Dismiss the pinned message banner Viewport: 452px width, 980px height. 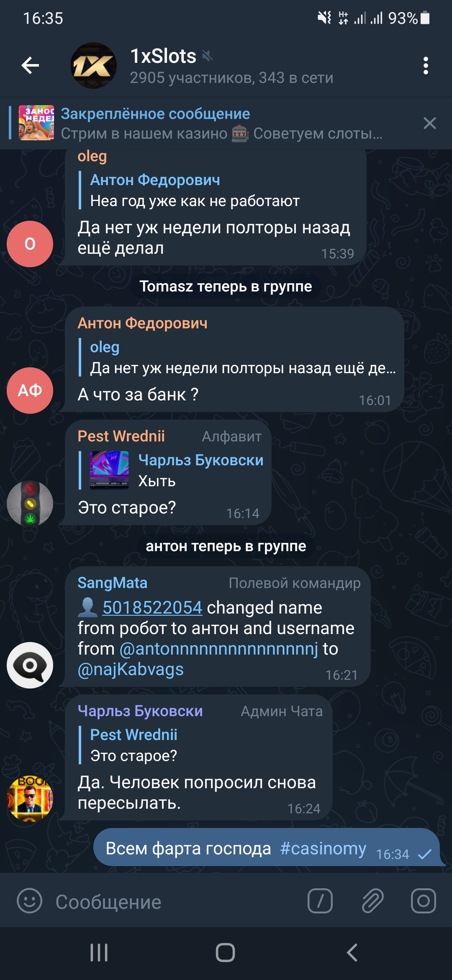[x=429, y=123]
